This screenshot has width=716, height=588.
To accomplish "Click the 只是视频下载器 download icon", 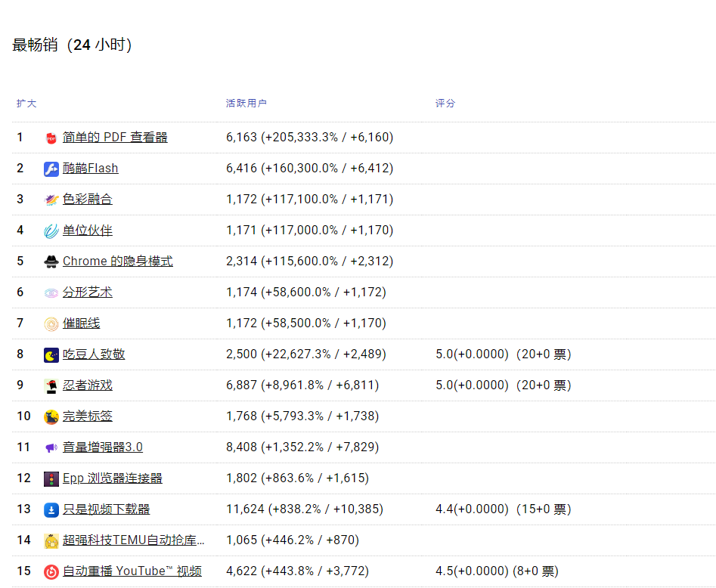I will [51, 510].
